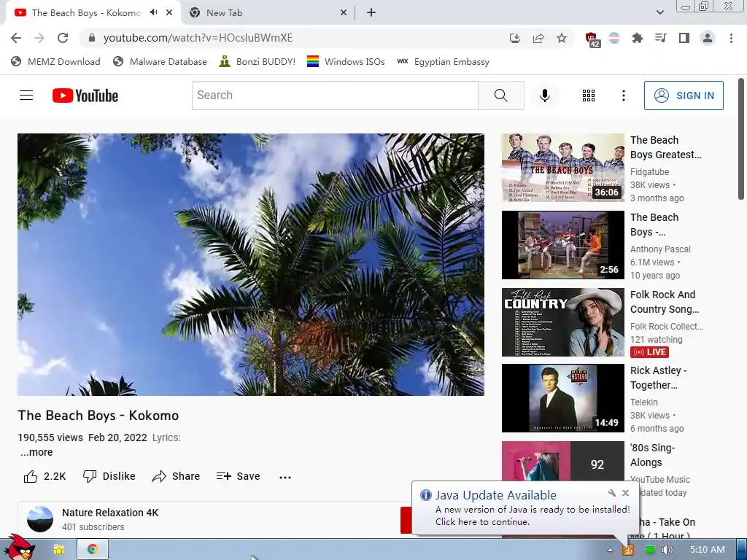Open Fidgatube channel name
The image size is (747, 560).
[649, 172]
